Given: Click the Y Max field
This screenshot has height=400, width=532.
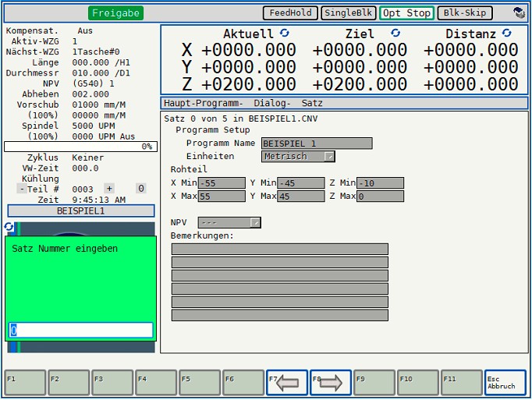Looking at the screenshot, I should pyautogui.click(x=301, y=196).
